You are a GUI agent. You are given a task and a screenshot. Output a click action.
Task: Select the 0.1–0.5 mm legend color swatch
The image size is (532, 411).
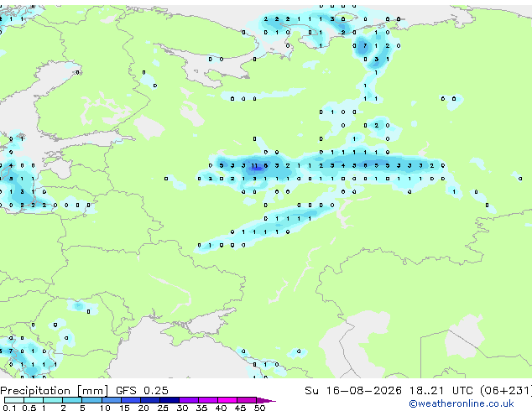(x=14, y=400)
